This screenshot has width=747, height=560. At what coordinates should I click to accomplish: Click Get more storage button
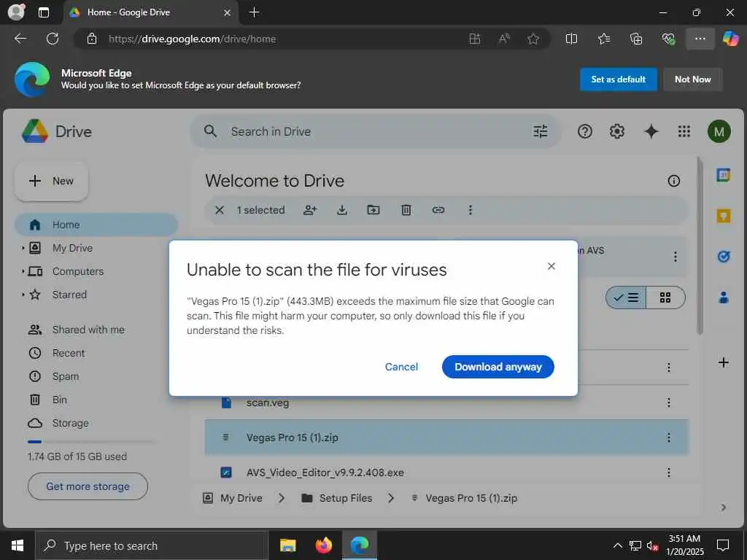pyautogui.click(x=88, y=486)
